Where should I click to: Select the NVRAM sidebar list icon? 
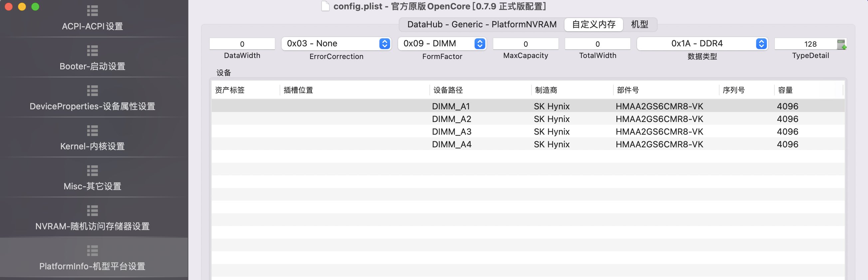tap(92, 211)
